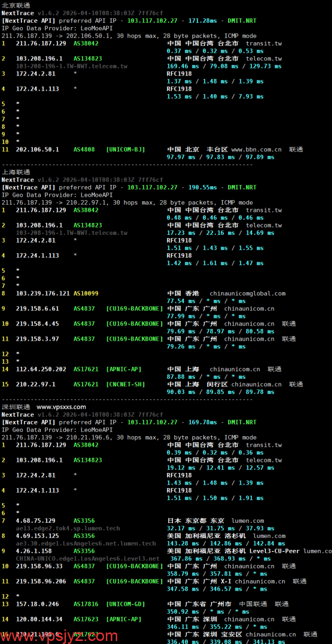Select the IP address 157.18.0.246
The height and width of the screenshot is (644, 332).
coord(37,604)
